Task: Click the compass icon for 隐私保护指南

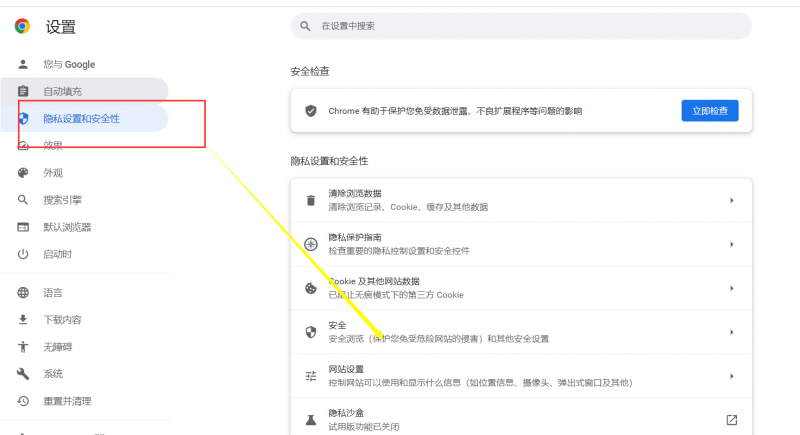Action: click(x=310, y=244)
